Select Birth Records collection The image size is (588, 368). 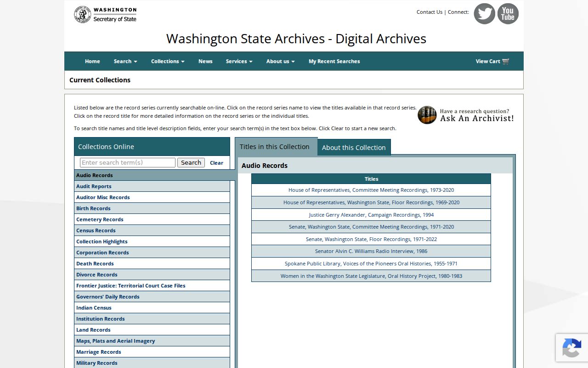coord(152,208)
